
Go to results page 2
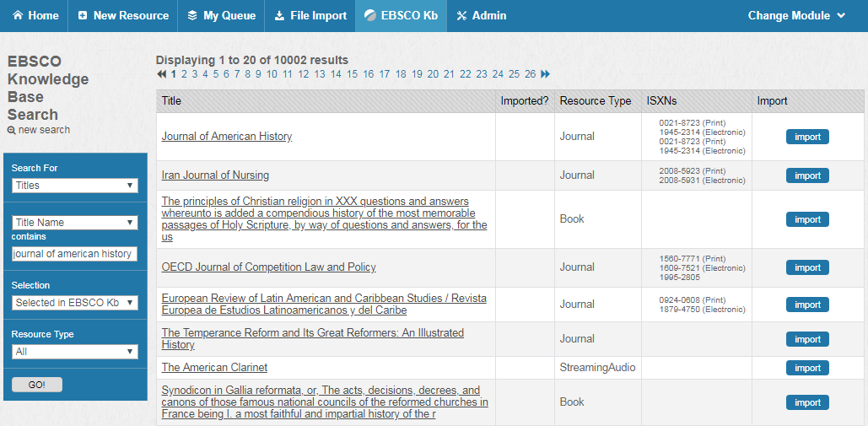click(x=184, y=74)
